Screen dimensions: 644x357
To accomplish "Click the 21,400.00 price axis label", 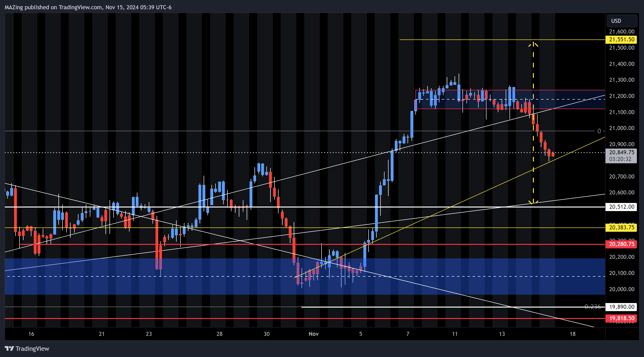I will [622, 64].
